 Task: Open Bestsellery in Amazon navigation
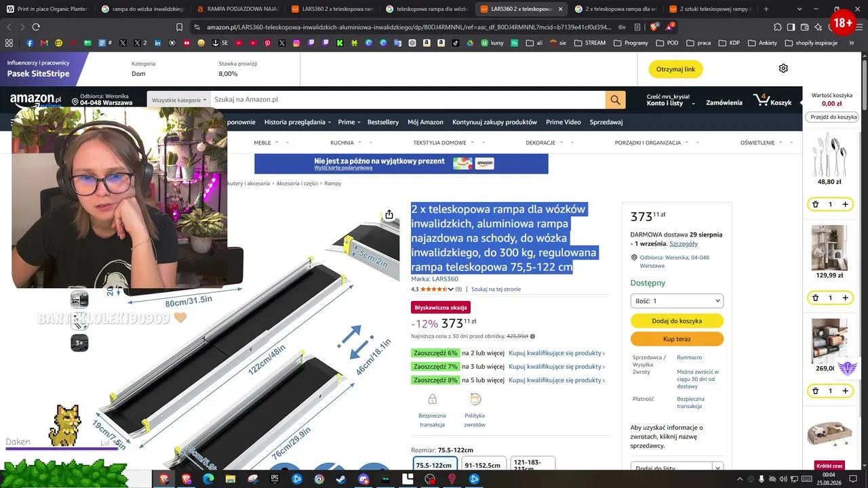point(383,122)
